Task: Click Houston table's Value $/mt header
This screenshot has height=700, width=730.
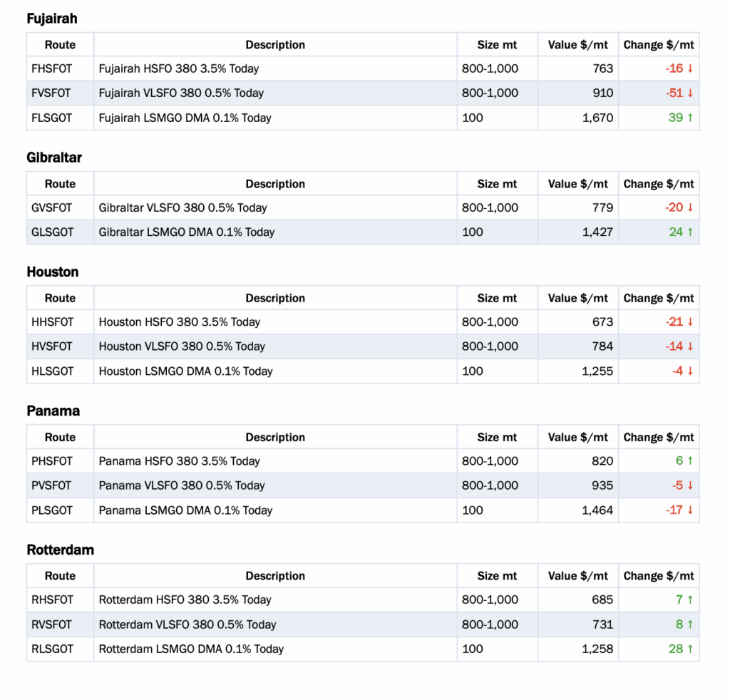Action: (x=578, y=298)
